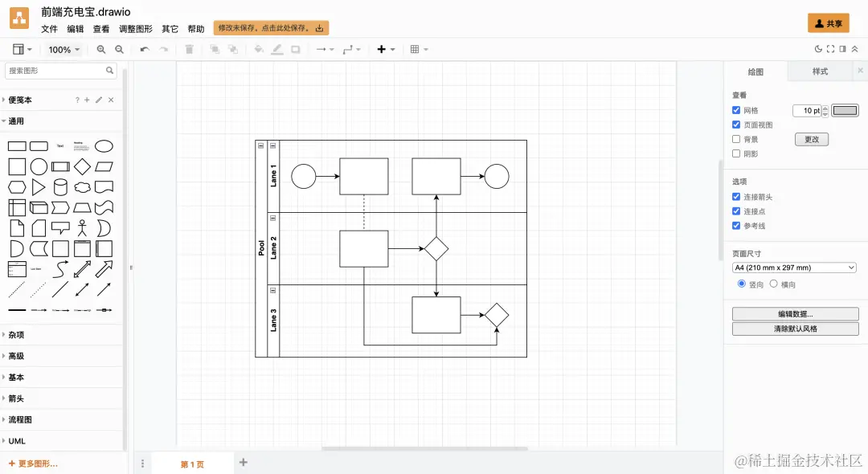
Task: Open the 文件 menu
Action: 49,29
